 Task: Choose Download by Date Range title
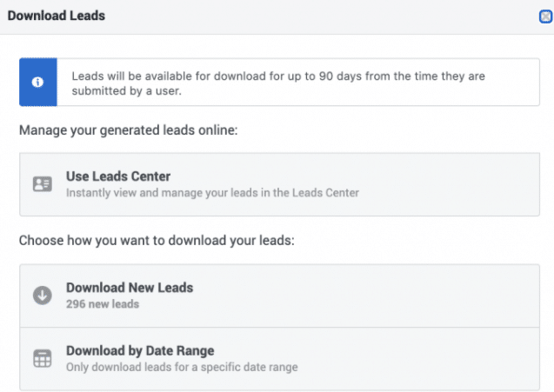[x=140, y=350]
